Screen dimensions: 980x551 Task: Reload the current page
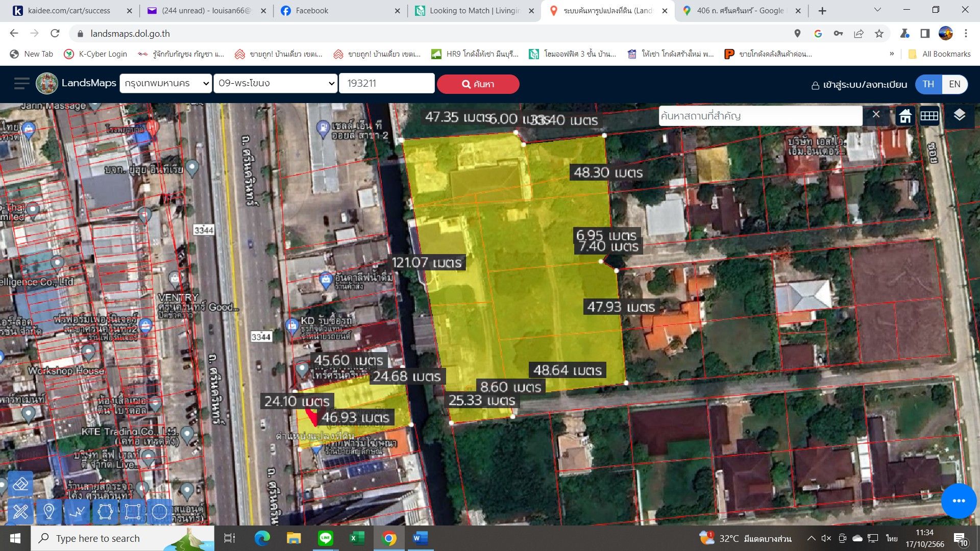coord(55,34)
